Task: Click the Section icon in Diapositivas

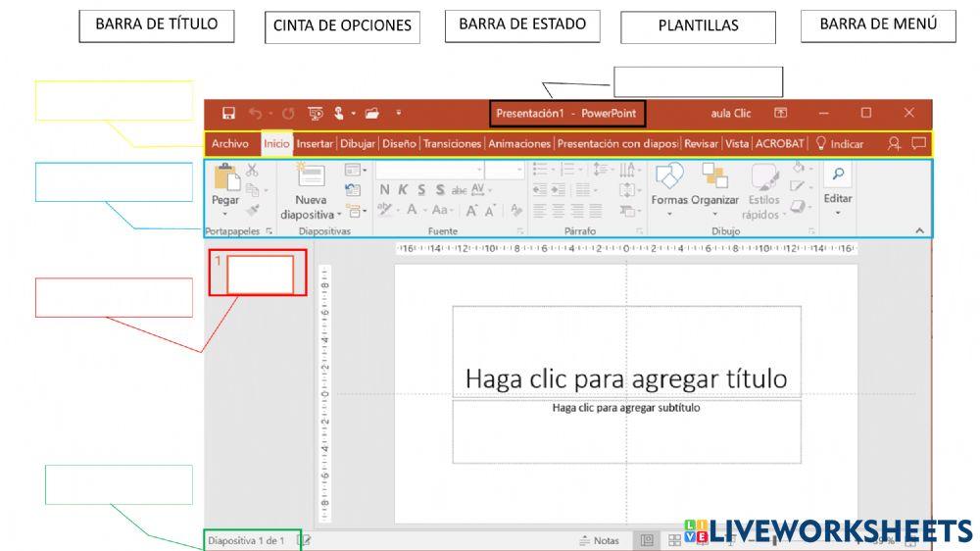Action: click(354, 212)
